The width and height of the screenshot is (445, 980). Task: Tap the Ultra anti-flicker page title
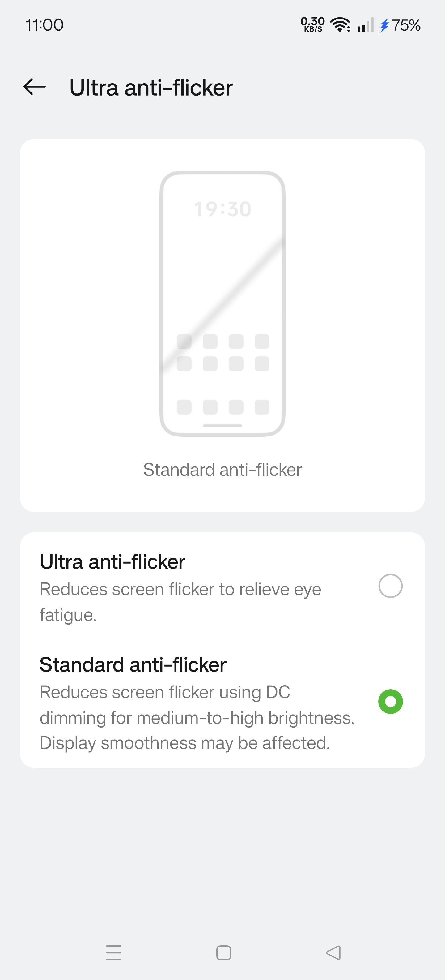[x=151, y=88]
